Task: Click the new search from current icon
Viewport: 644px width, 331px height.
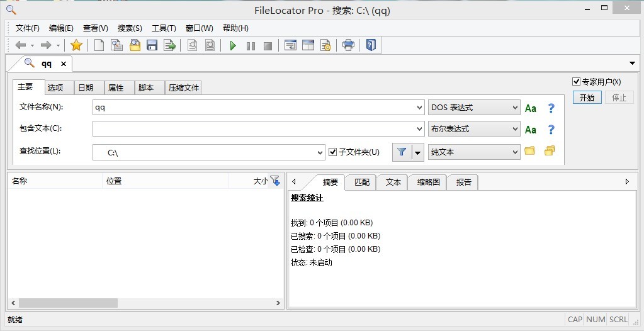Action: pyautogui.click(x=116, y=45)
